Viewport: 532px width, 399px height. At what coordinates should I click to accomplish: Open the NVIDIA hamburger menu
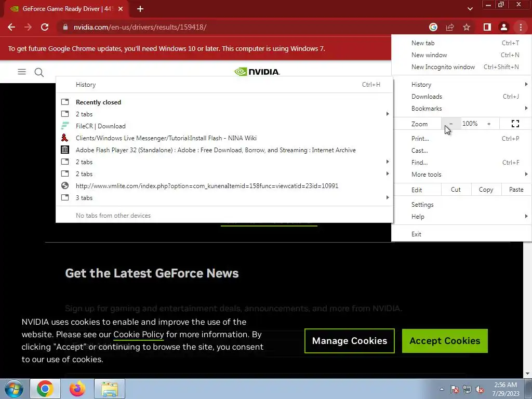(22, 72)
